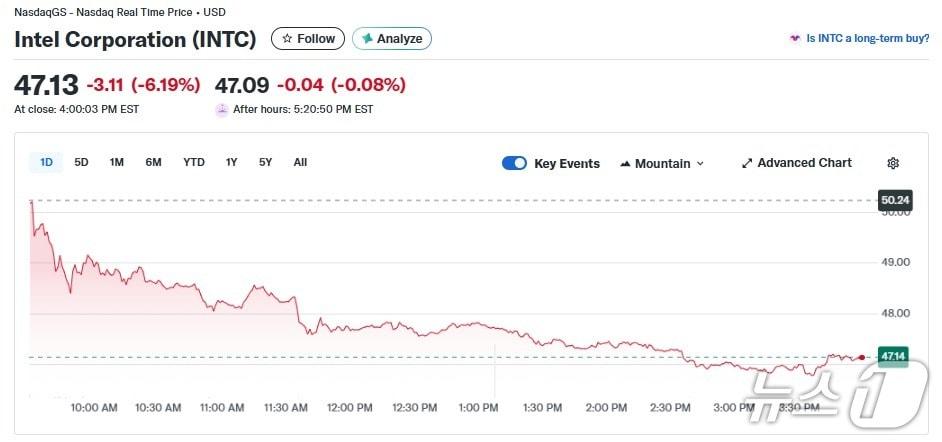
Task: Click the 47.14 current price label
Action: 892,356
